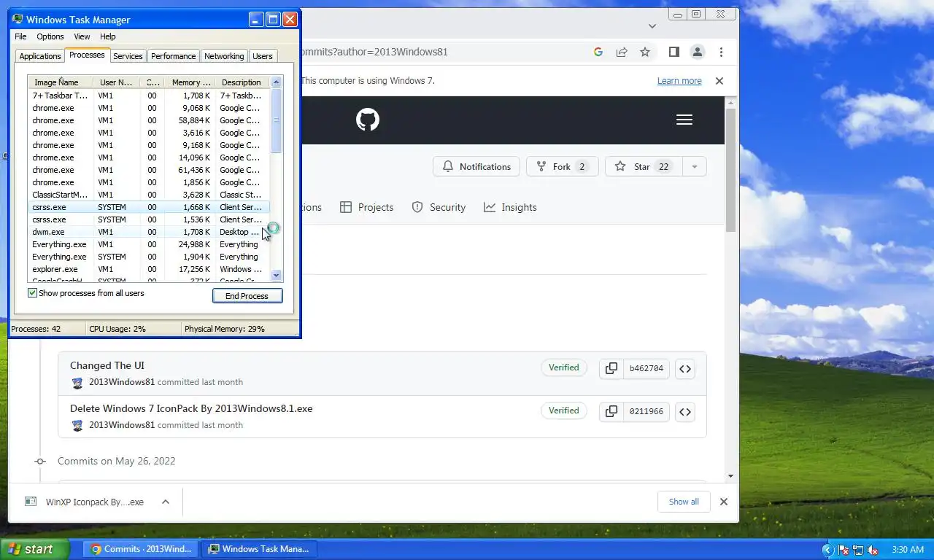
Task: Browse repository at commit 0211966
Action: click(x=685, y=411)
